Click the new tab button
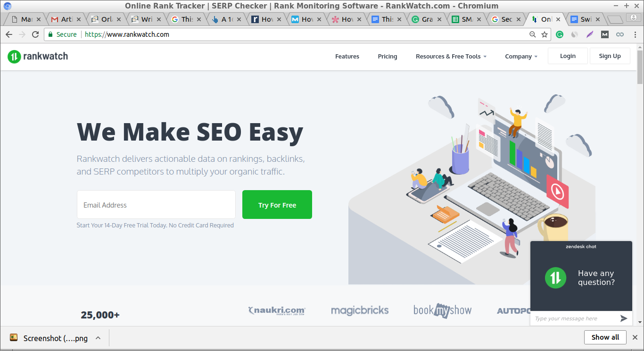This screenshot has width=644, height=351. (615, 19)
